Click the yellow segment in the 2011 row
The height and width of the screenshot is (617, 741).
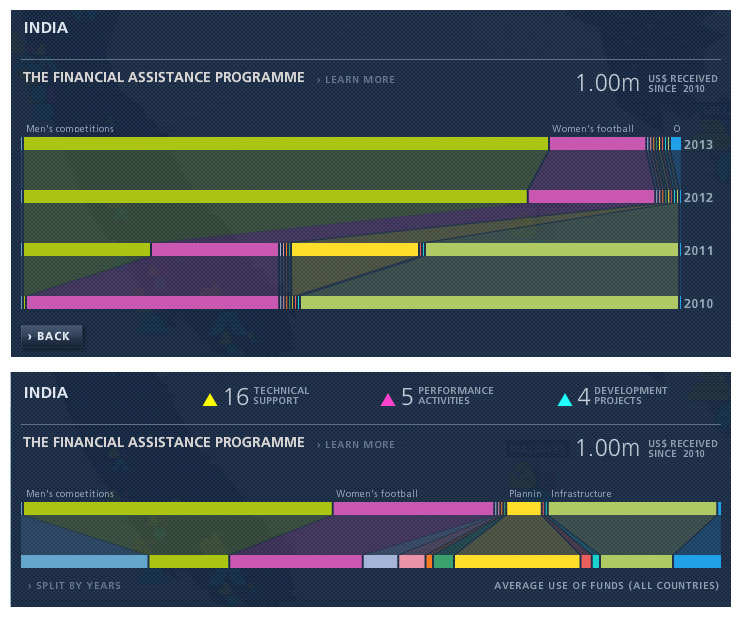[x=354, y=249]
